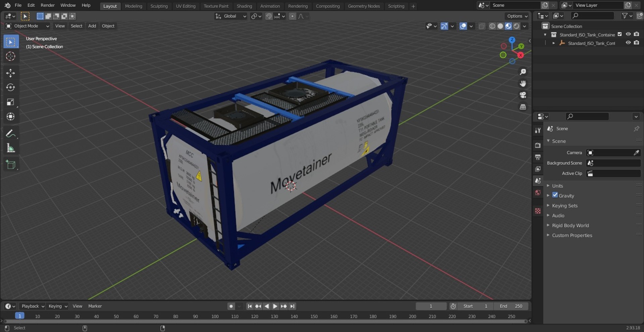Open the Tool properties tab icon

click(x=538, y=130)
